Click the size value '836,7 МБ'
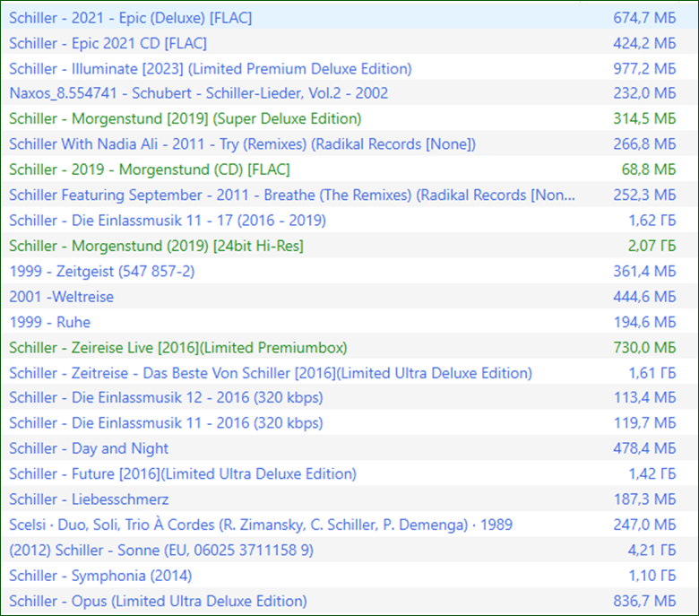699x616 pixels. click(644, 601)
